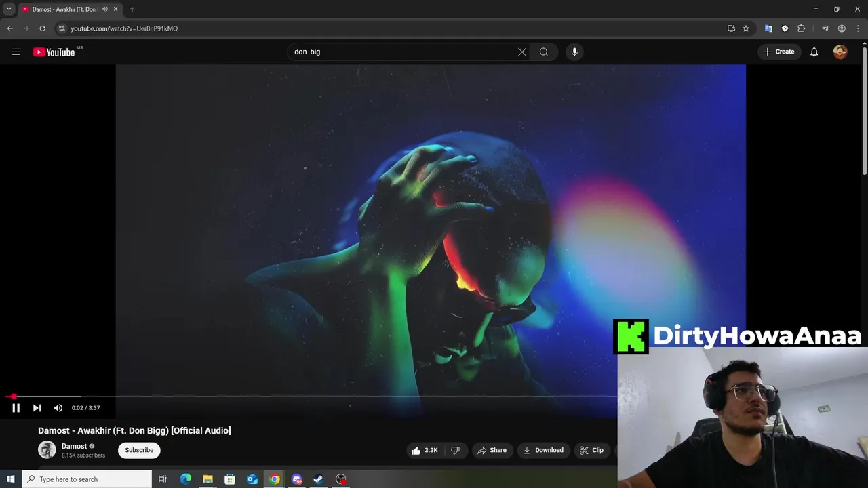
Task: Open Microsoft Store from the taskbar
Action: (x=230, y=479)
